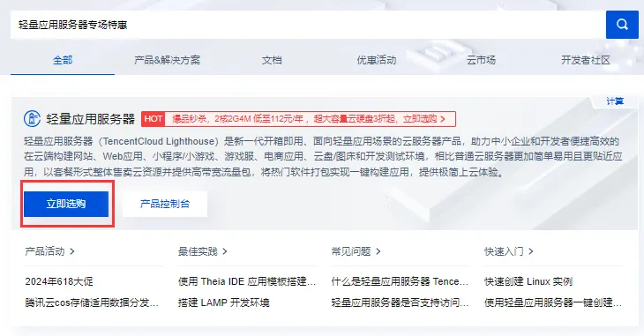The height and width of the screenshot is (336, 644).
Task: Open the 2024年618大促 link
Action: click(59, 281)
